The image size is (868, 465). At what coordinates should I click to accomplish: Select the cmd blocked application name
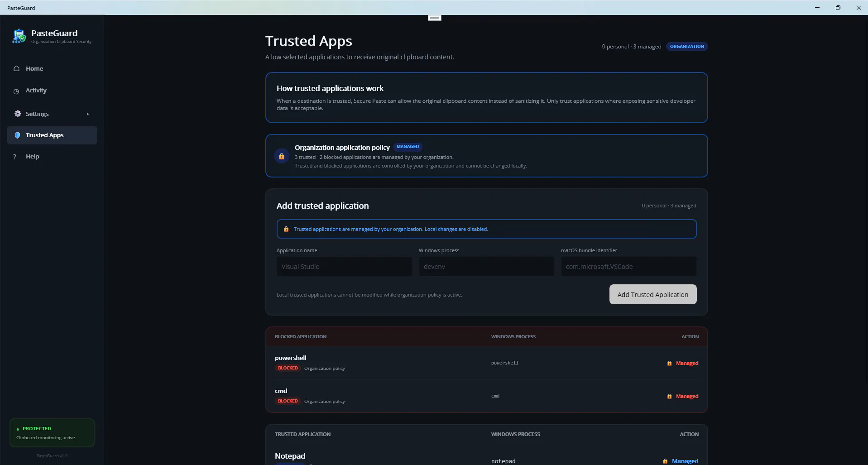click(281, 391)
